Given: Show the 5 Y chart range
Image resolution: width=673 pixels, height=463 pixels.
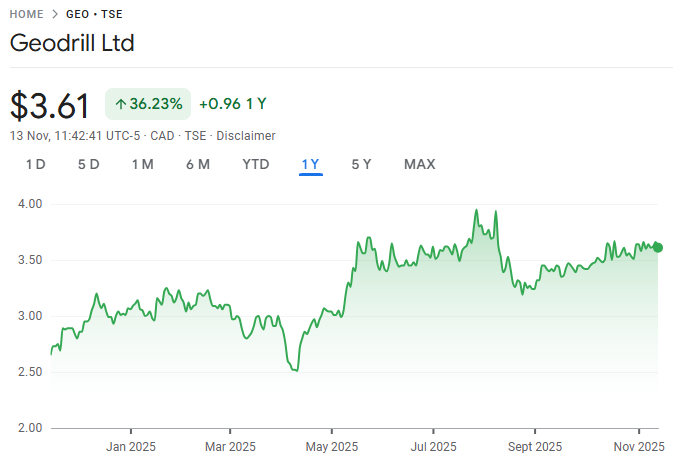Looking at the screenshot, I should [361, 164].
